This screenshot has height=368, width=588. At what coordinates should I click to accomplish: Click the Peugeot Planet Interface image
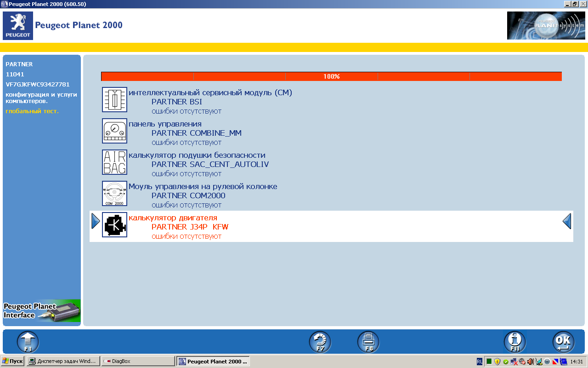point(42,311)
